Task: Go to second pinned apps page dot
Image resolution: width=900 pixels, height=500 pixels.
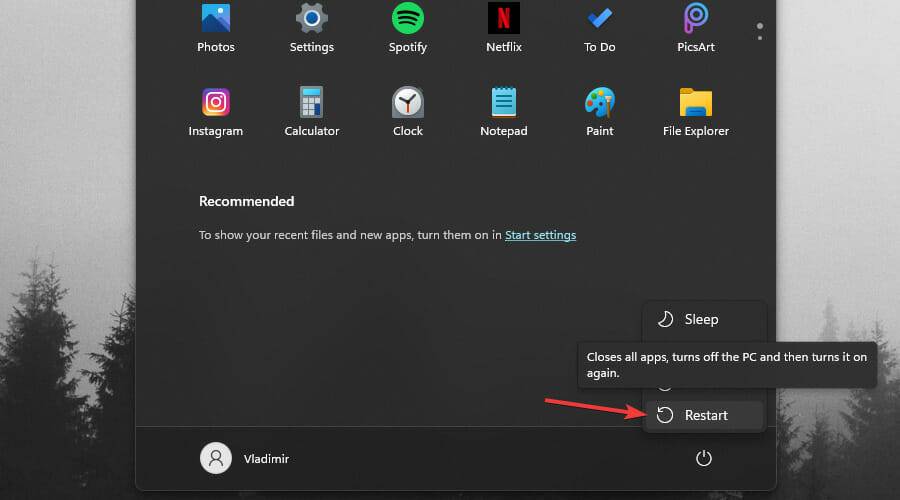Action: coord(760,38)
